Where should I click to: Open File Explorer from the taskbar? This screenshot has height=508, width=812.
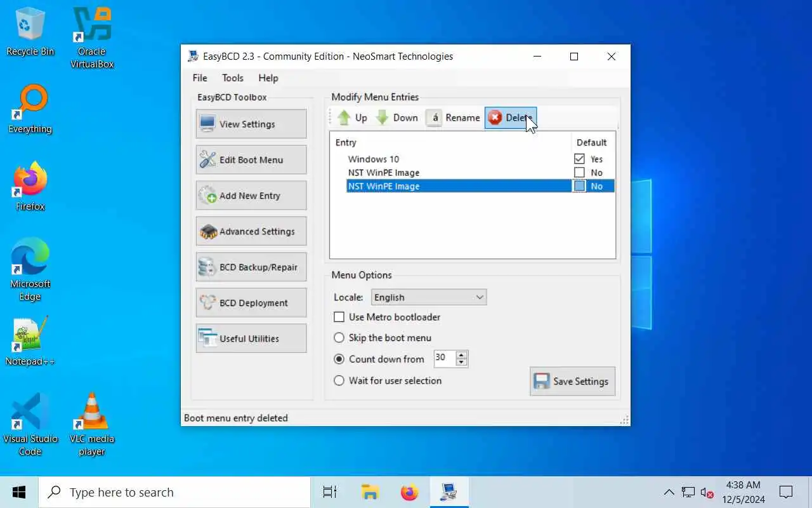[x=370, y=492]
